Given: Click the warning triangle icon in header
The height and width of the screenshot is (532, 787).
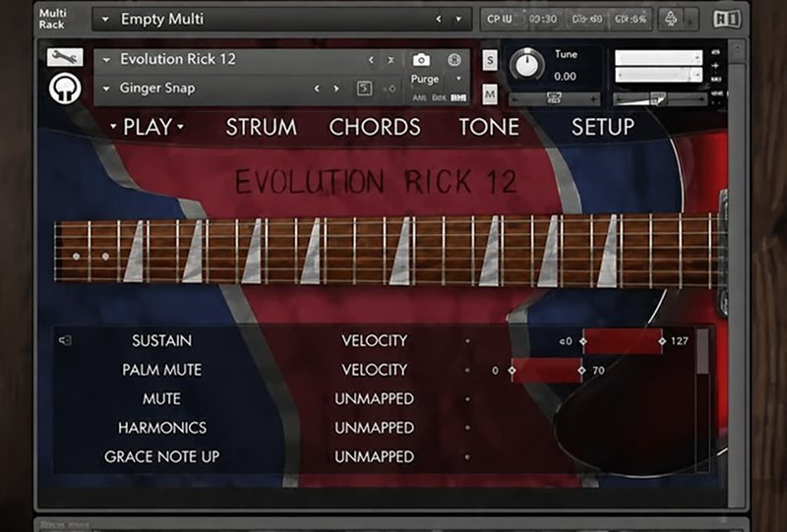Looking at the screenshot, I should (671, 19).
